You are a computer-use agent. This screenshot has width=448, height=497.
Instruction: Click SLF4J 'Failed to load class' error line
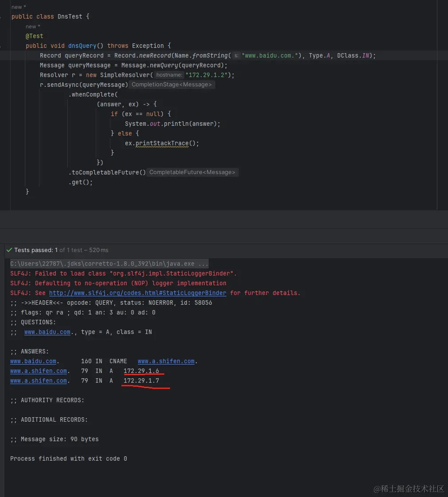click(123, 274)
